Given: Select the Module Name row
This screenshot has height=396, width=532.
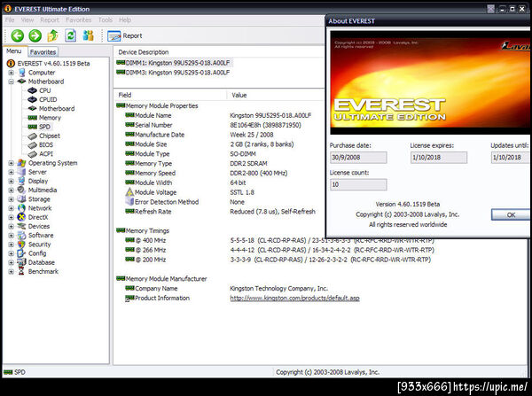Looking at the screenshot, I should [x=218, y=116].
